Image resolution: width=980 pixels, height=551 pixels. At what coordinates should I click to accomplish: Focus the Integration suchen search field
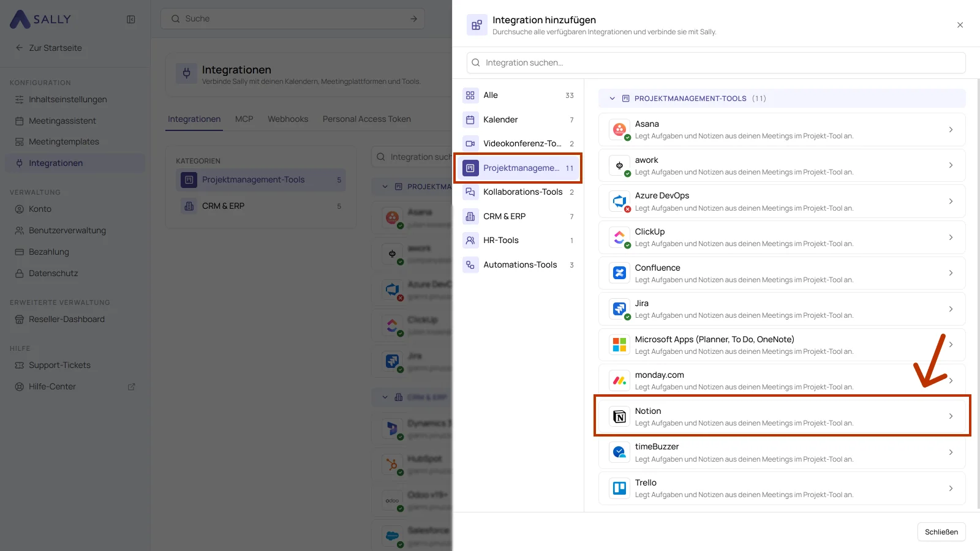[716, 62]
